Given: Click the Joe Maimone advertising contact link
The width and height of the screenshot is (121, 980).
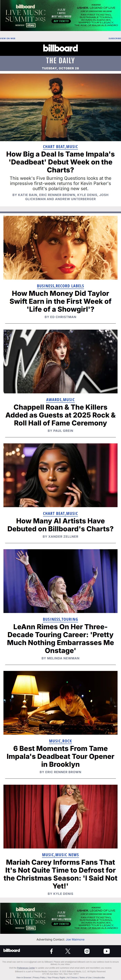Looking at the screenshot, I should click(75, 939).
